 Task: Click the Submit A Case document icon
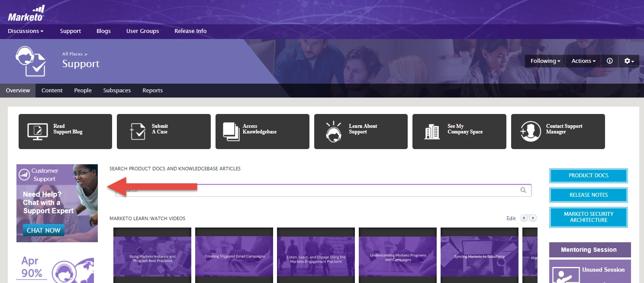click(x=138, y=131)
